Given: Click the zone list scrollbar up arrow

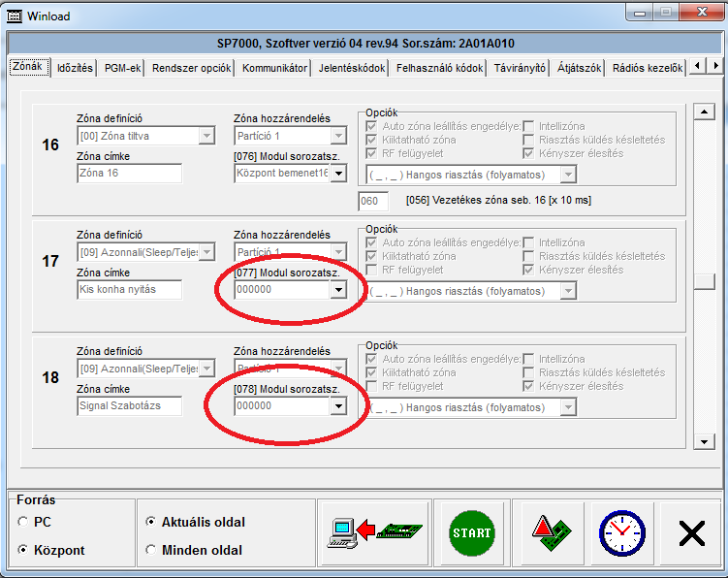Looking at the screenshot, I should [x=704, y=112].
